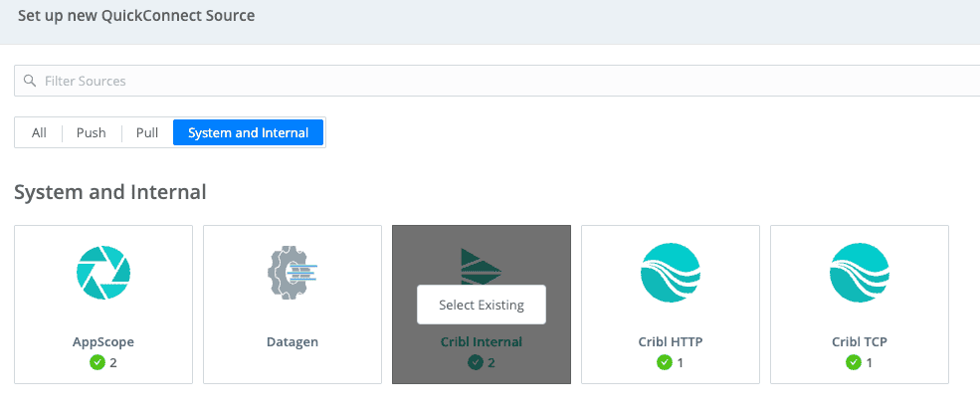The image size is (980, 416).
Task: Open the Datagen source label
Action: click(293, 341)
